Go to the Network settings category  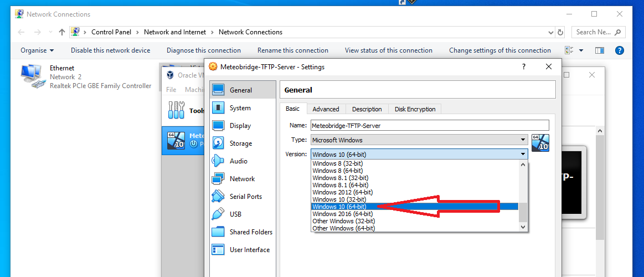pyautogui.click(x=242, y=179)
